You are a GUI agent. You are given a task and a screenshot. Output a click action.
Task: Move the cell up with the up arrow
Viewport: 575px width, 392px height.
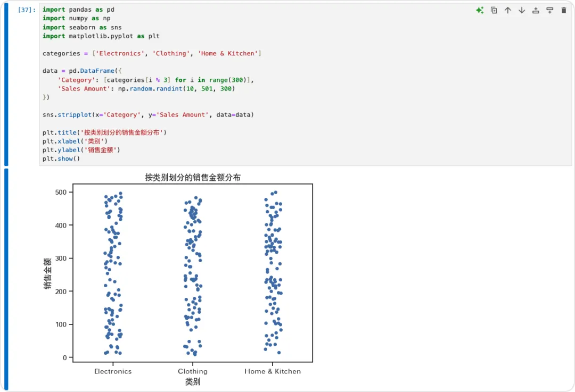click(x=508, y=10)
